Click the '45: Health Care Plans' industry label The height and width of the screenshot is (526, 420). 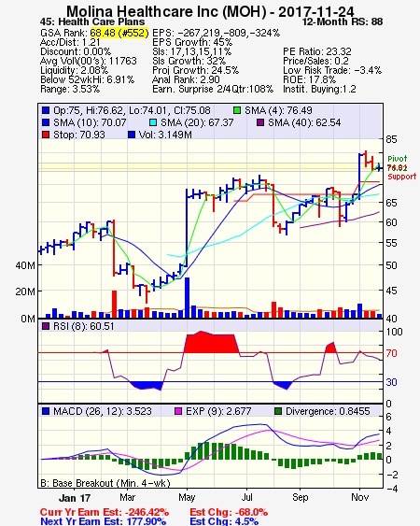click(92, 21)
